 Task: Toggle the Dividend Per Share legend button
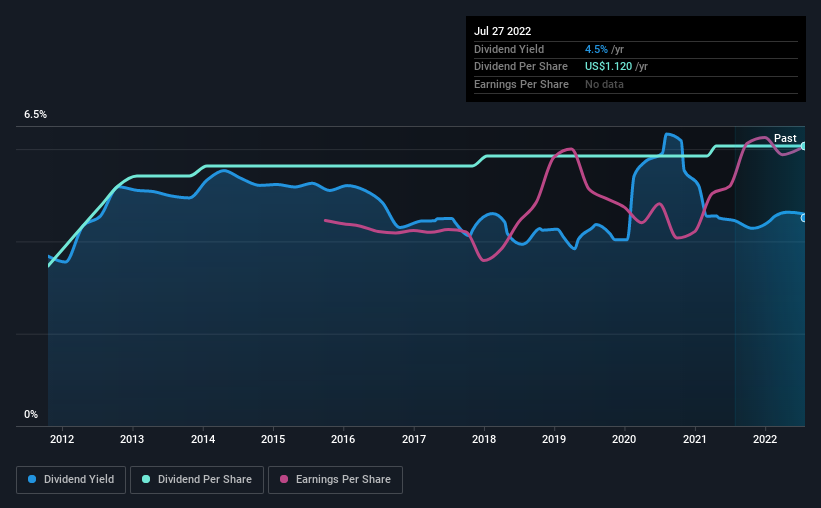197,480
